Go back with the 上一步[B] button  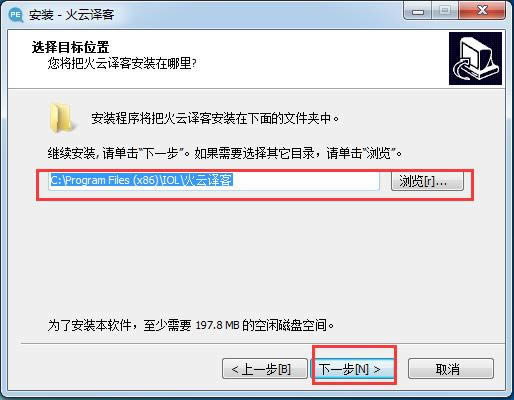click(x=265, y=369)
